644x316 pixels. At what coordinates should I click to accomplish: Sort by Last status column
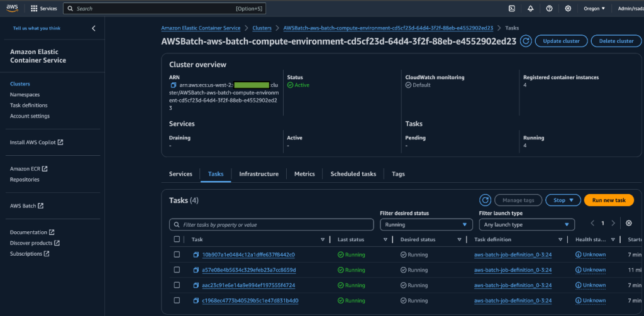386,239
